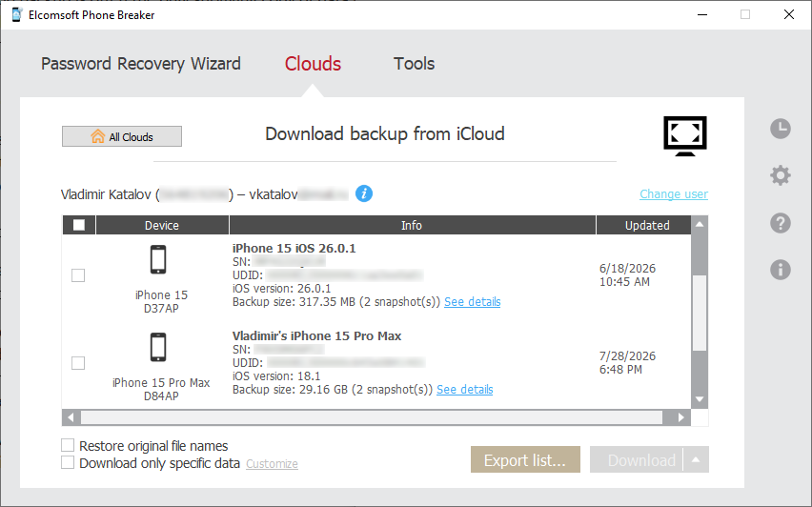This screenshot has height=507, width=812.
Task: Click the horizontal scrollbar thumb under device list
Action: 372,417
